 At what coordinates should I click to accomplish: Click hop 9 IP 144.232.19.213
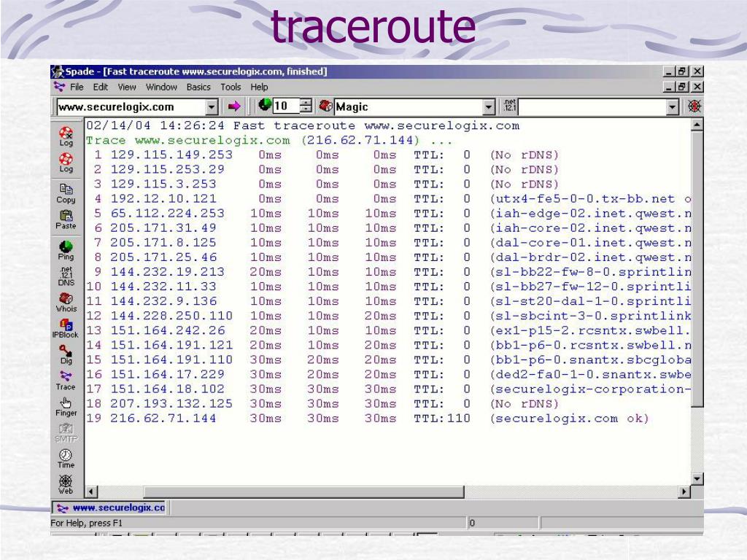point(168,272)
